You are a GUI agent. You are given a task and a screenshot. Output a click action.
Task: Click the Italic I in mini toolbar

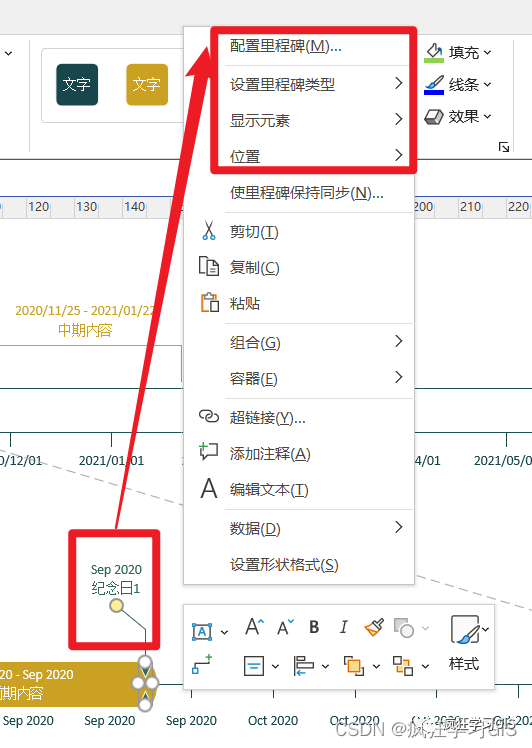point(344,627)
